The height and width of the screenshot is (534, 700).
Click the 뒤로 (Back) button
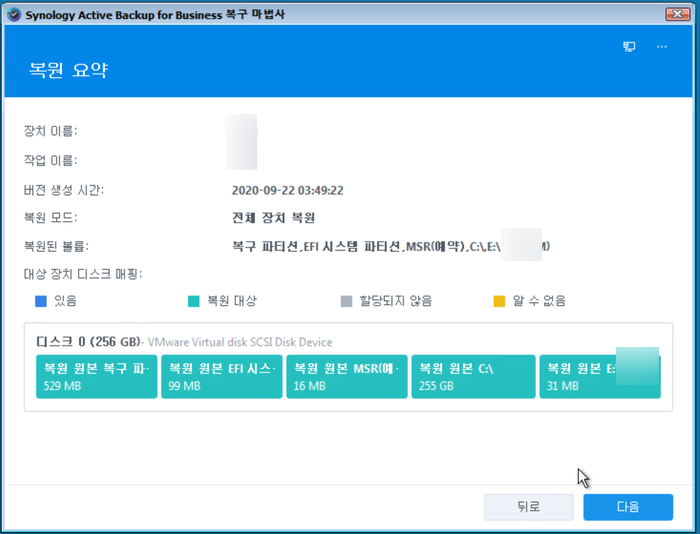[529, 507]
